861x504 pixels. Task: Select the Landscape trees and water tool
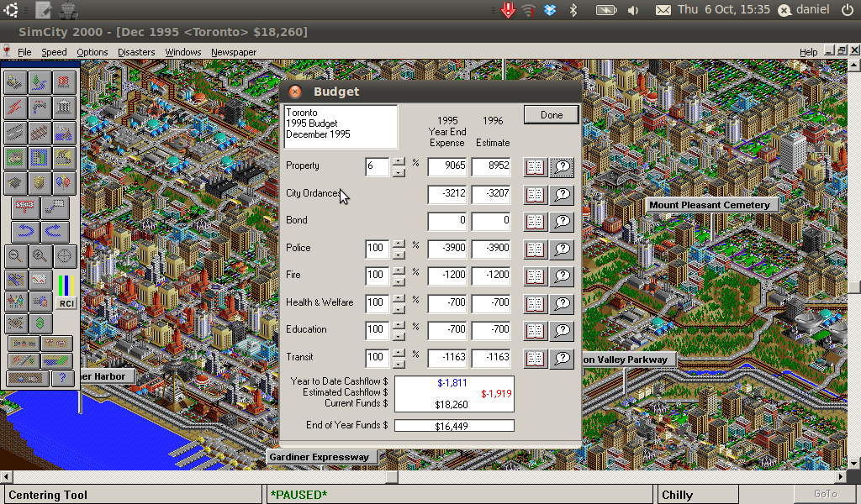40,83
